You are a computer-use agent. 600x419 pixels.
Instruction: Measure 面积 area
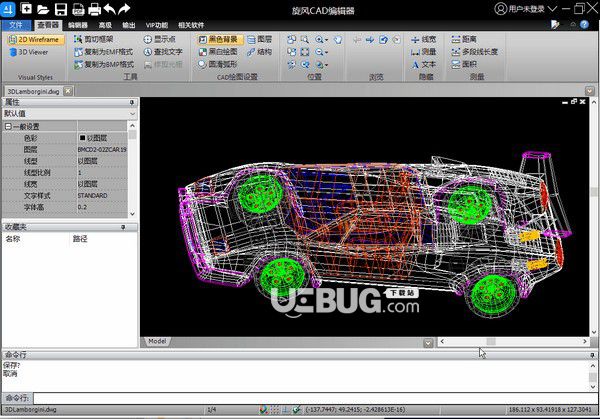pyautogui.click(x=464, y=64)
